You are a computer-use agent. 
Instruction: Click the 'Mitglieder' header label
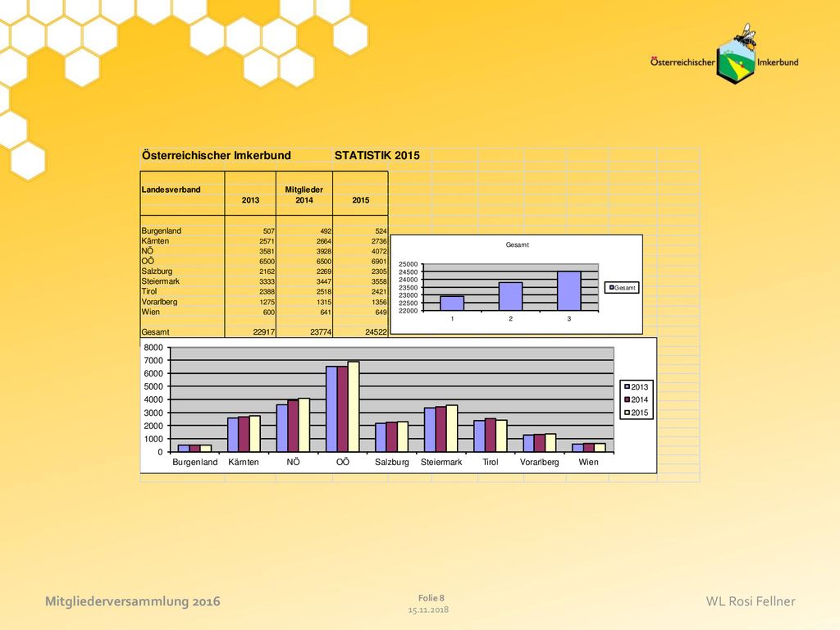click(304, 189)
